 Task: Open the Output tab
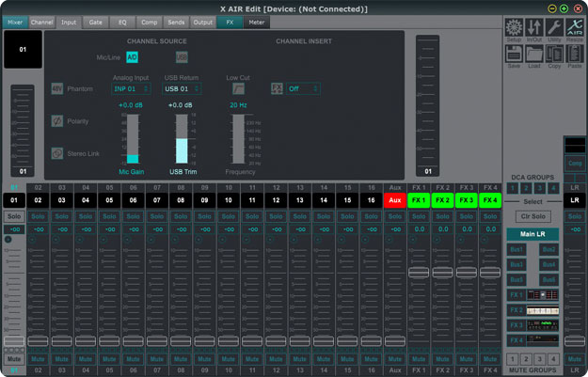[203, 23]
